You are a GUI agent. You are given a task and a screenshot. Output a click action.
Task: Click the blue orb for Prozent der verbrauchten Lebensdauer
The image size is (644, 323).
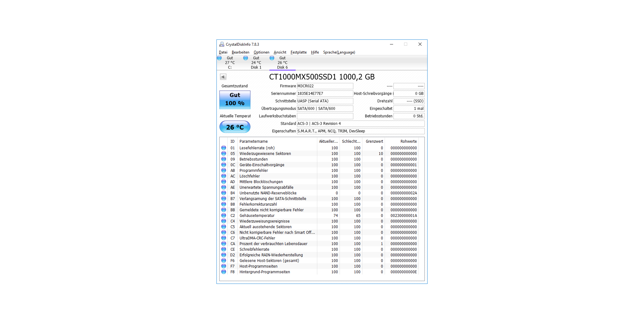[x=224, y=244]
